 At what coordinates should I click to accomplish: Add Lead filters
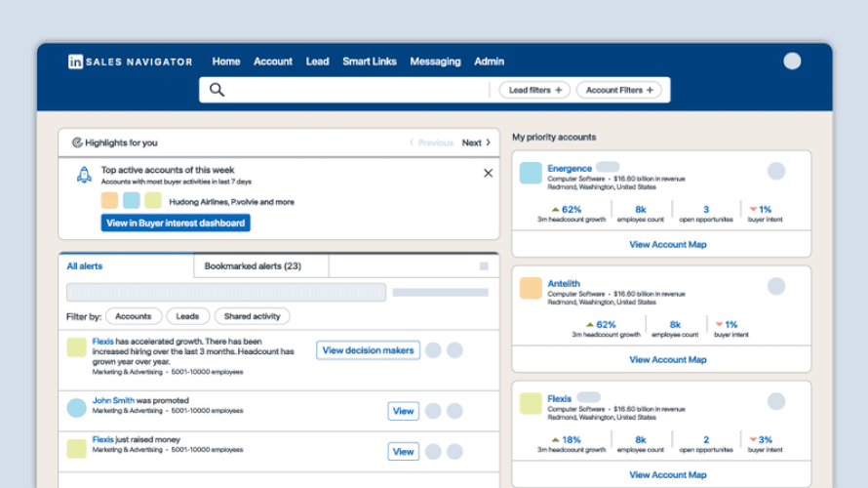(534, 90)
